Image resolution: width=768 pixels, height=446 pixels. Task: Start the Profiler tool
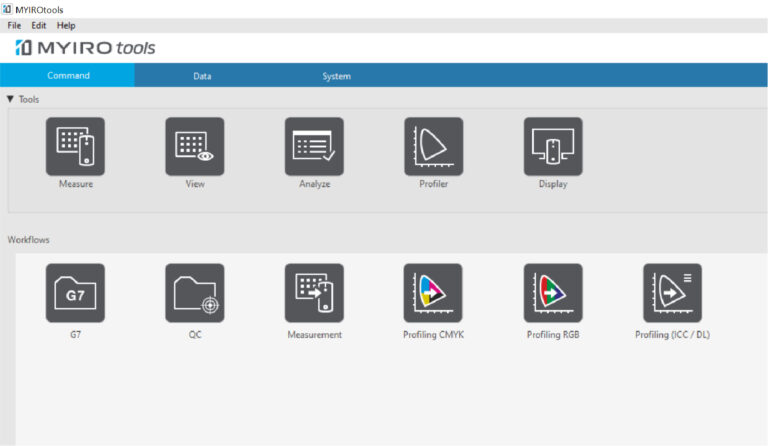433,147
